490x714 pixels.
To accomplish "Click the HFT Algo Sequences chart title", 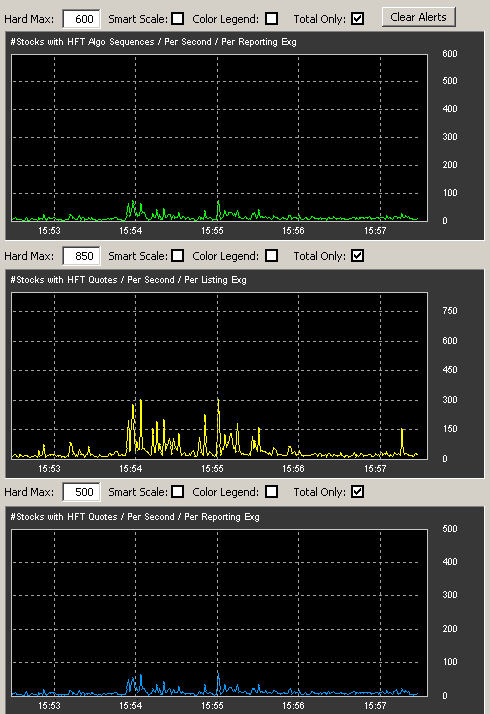I will pos(153,42).
